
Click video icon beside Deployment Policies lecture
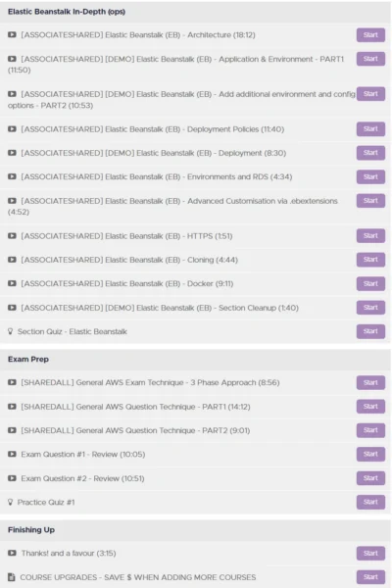click(x=12, y=129)
